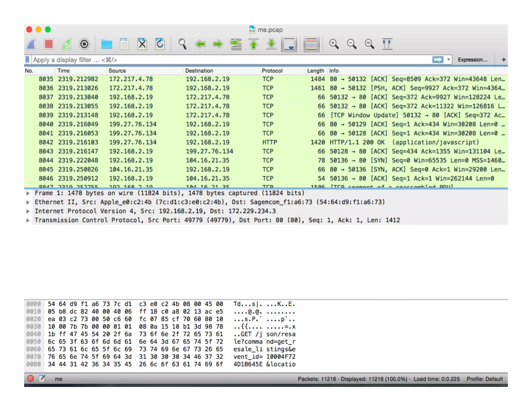Viewport: 532px width, 411px height.
Task: Click the Expression... button
Action: pyautogui.click(x=472, y=60)
